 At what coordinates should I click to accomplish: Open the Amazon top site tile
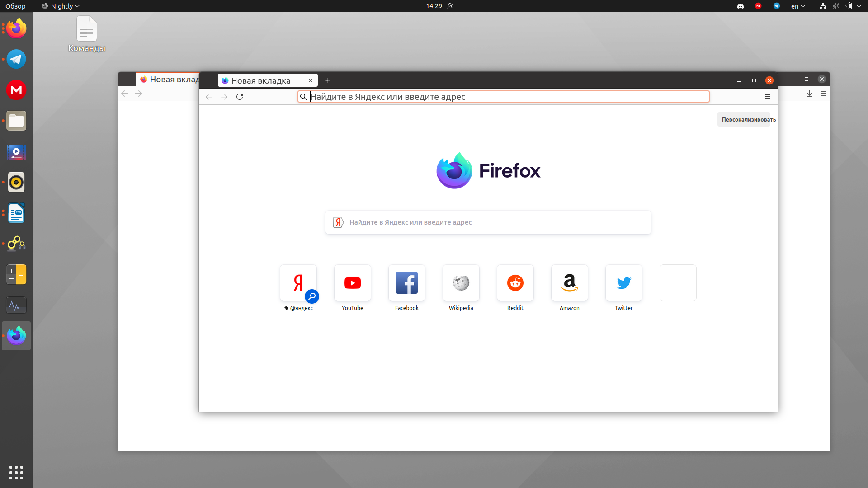[x=570, y=283]
